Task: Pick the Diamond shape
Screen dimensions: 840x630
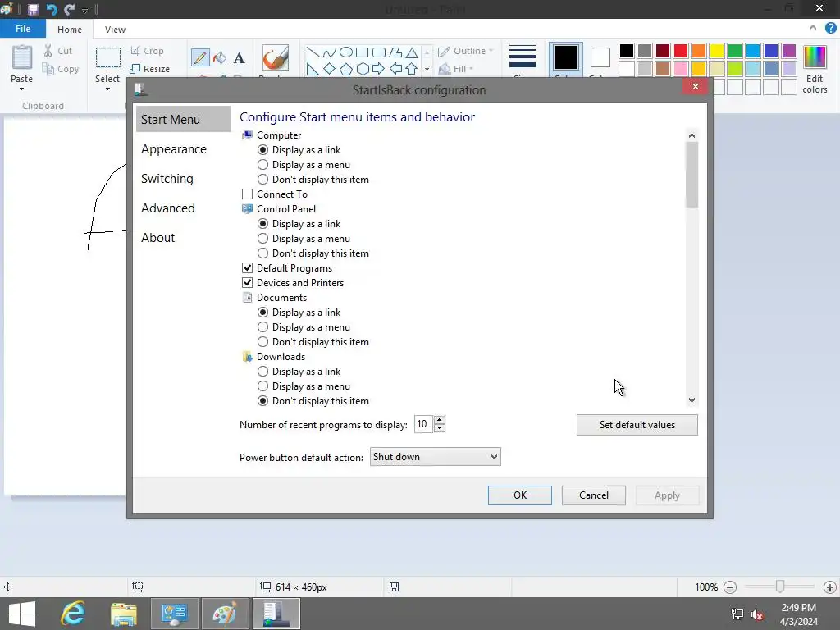Action: (x=330, y=69)
